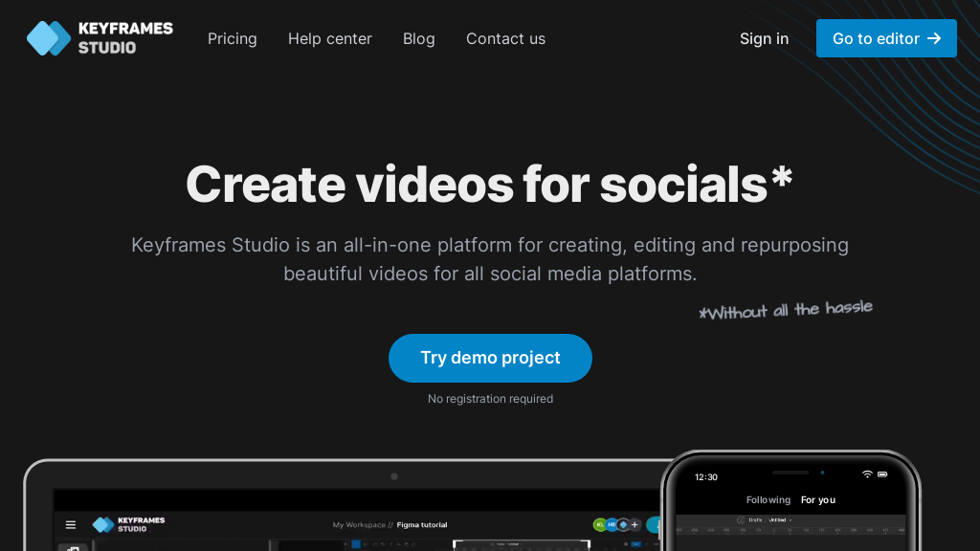Open hamburger menu in editor mockup
Viewport: 980px width, 551px height.
pos(70,524)
